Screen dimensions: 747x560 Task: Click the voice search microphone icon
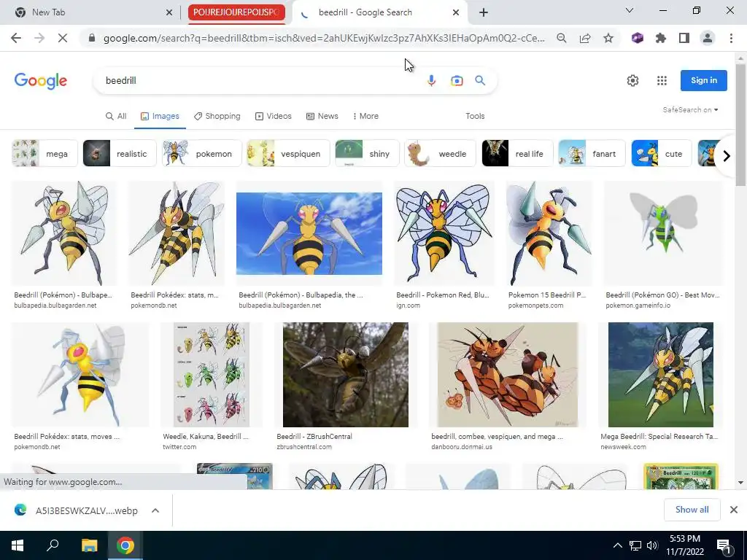[432, 80]
